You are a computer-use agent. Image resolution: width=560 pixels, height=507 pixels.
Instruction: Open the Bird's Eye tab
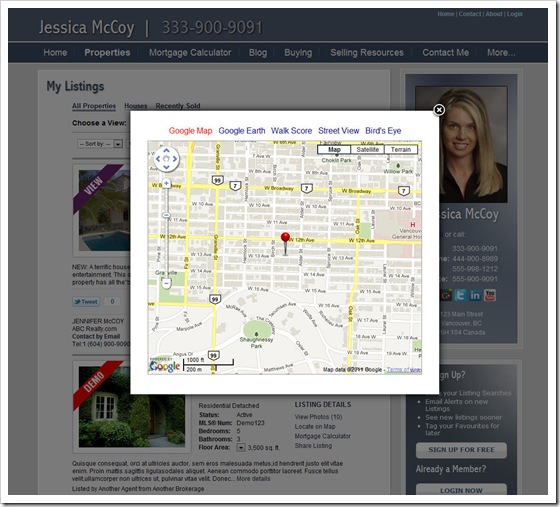383,131
